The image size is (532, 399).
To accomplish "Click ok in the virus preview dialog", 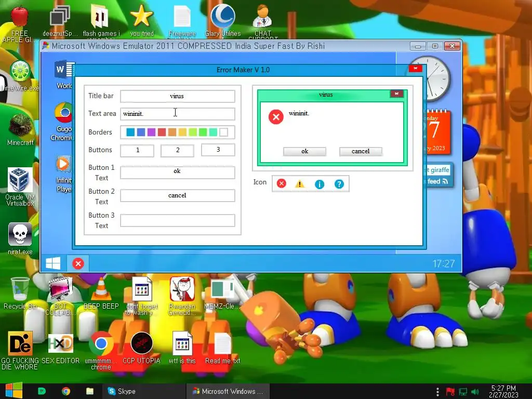I will pyautogui.click(x=304, y=151).
